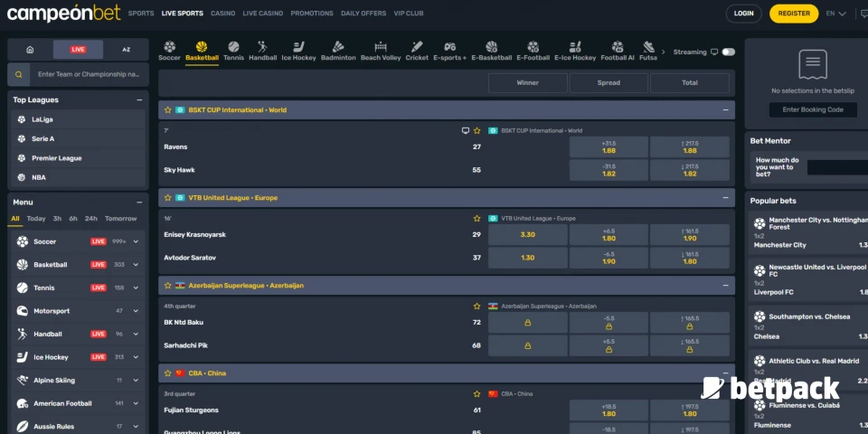Image resolution: width=868 pixels, height=434 pixels.
Task: Favorite the Ravens vs Sky Hawk match star
Action: click(476, 130)
